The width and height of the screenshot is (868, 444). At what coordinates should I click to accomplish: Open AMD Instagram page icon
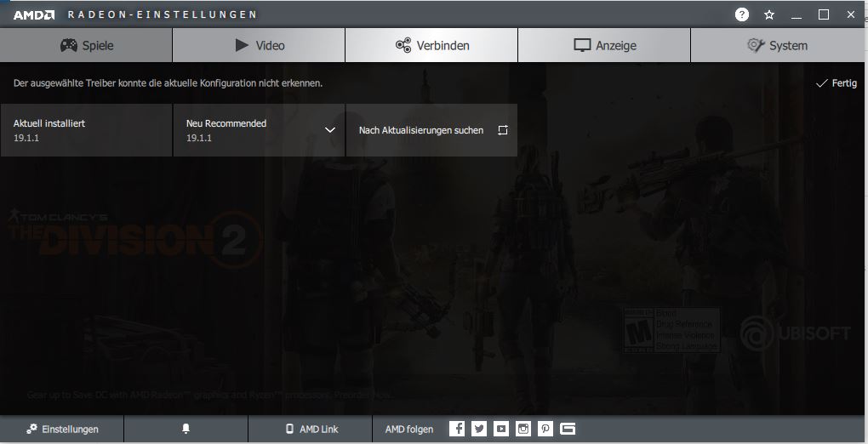523,429
